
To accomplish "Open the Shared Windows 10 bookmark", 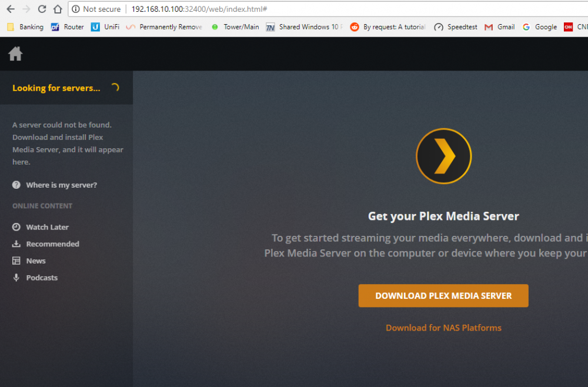I will coord(304,27).
